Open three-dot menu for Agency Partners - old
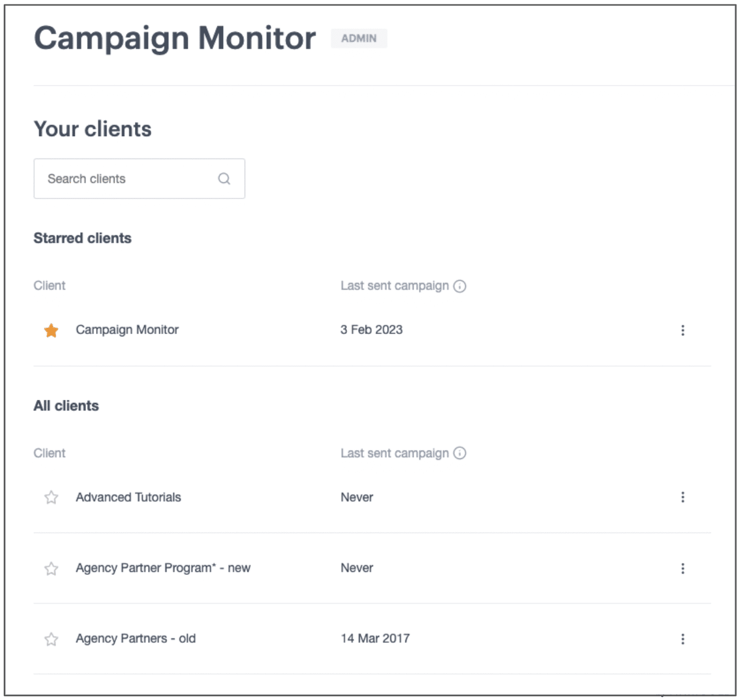Viewport: 742px width, 700px height. [682, 639]
